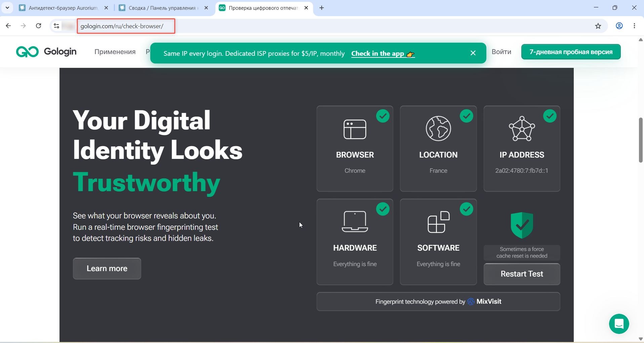Click the Hardware laptop icon
The height and width of the screenshot is (343, 644).
pos(355,222)
